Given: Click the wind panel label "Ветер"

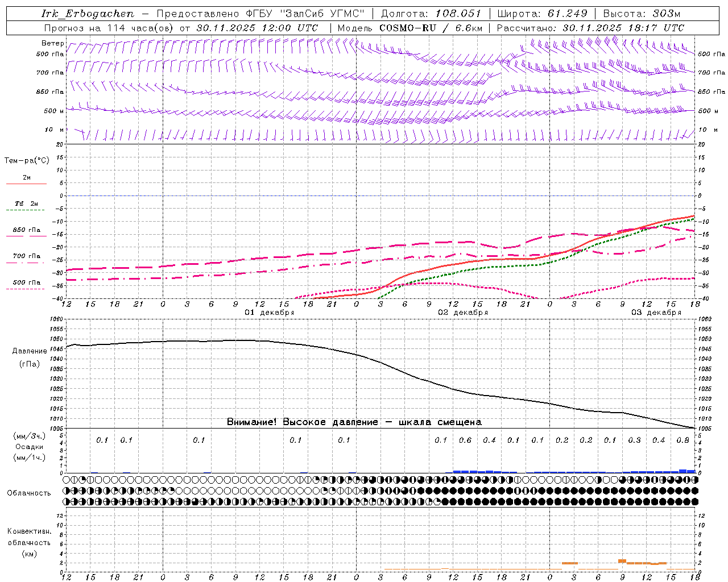Looking at the screenshot, I should tap(53, 43).
